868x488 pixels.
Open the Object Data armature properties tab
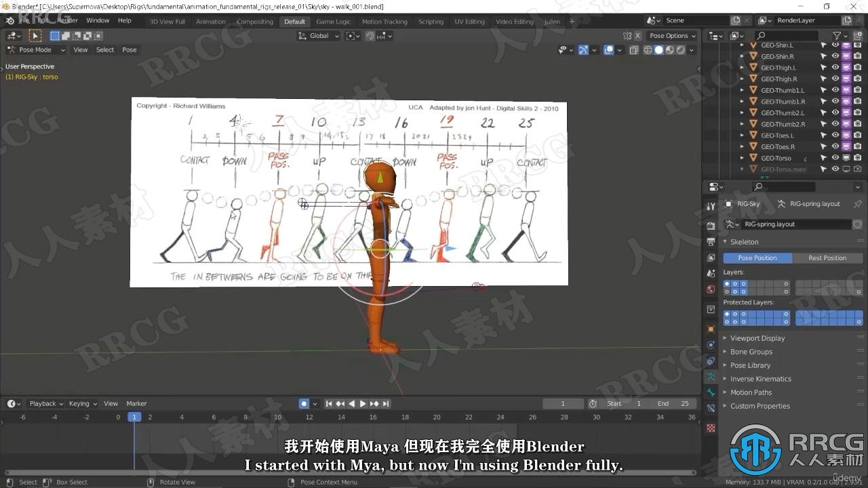click(711, 376)
